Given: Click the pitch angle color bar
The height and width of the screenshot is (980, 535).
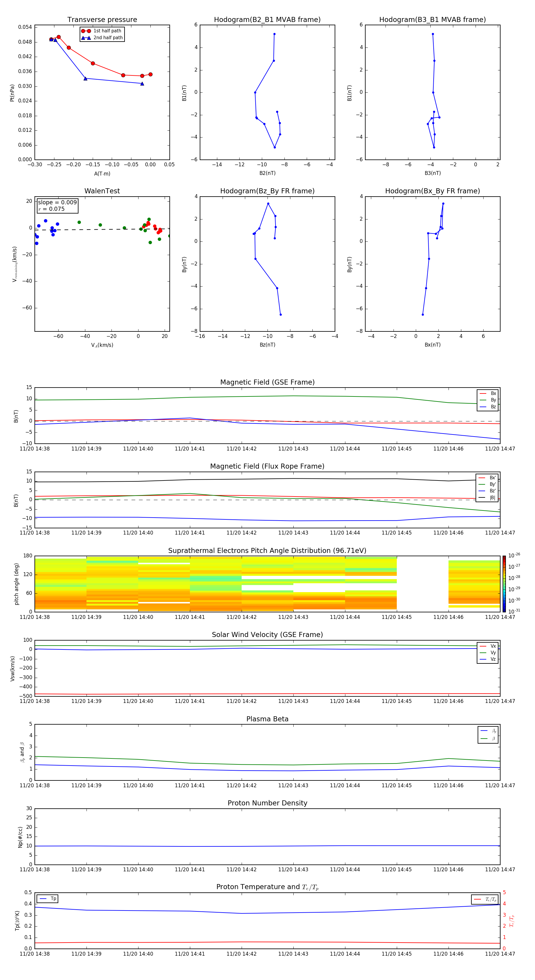Looking at the screenshot, I should pyautogui.click(x=504, y=584).
